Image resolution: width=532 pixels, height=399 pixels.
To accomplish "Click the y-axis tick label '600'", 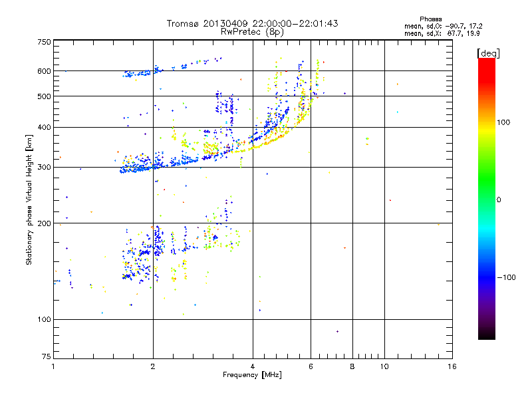I will tap(45, 71).
